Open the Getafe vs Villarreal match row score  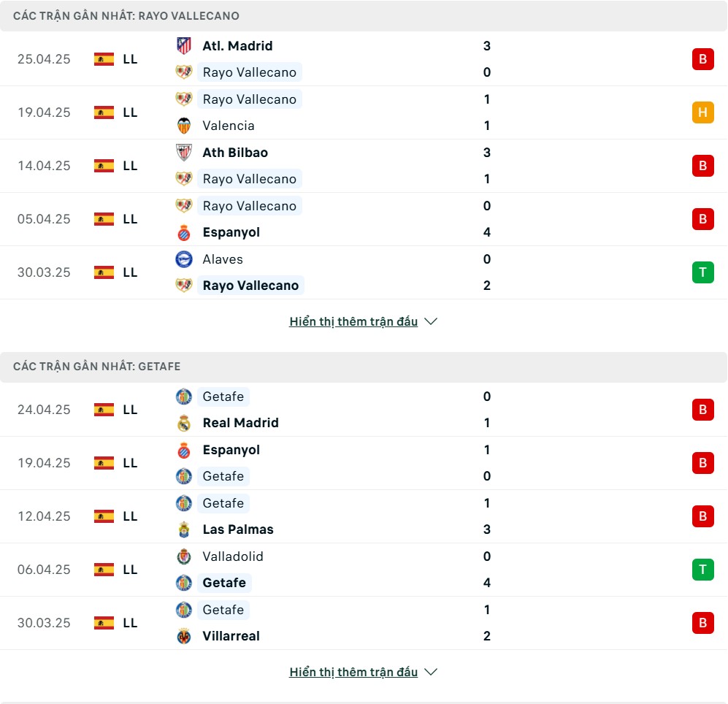pos(486,623)
